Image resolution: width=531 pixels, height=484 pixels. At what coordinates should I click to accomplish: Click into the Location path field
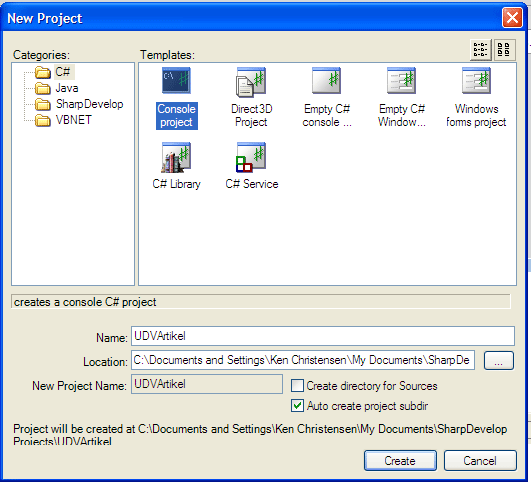(303, 360)
